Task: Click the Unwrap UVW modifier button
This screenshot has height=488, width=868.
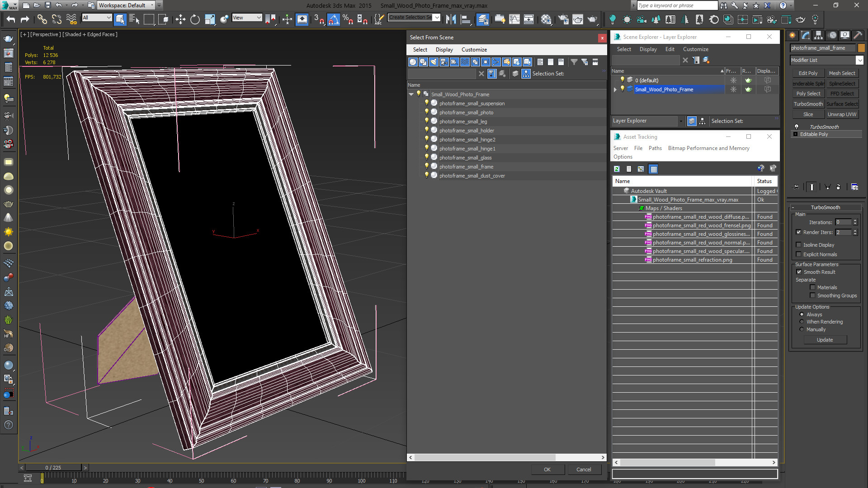Action: click(x=842, y=114)
